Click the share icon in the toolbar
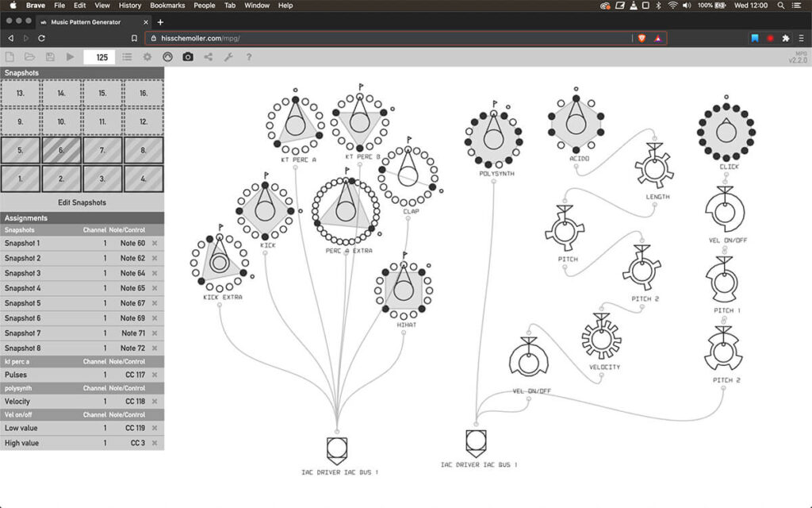 (x=209, y=57)
